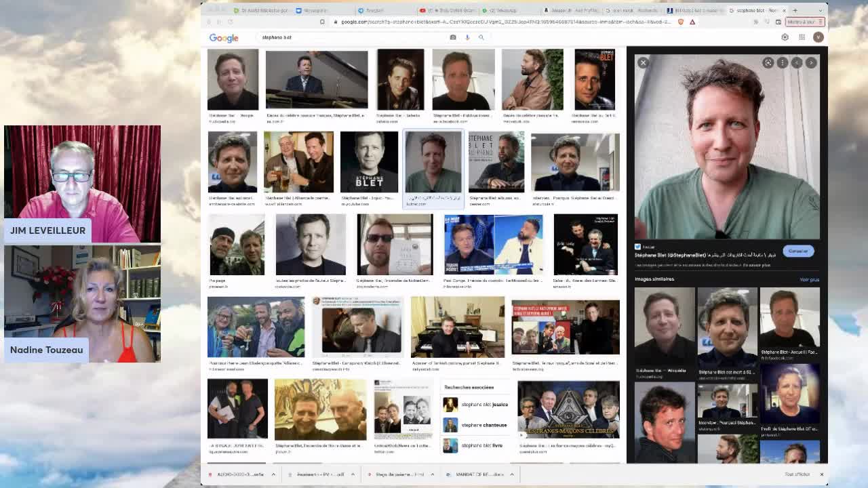Image resolution: width=868 pixels, height=488 pixels.
Task: Open the AUDIO downloaded file
Action: 237,474
